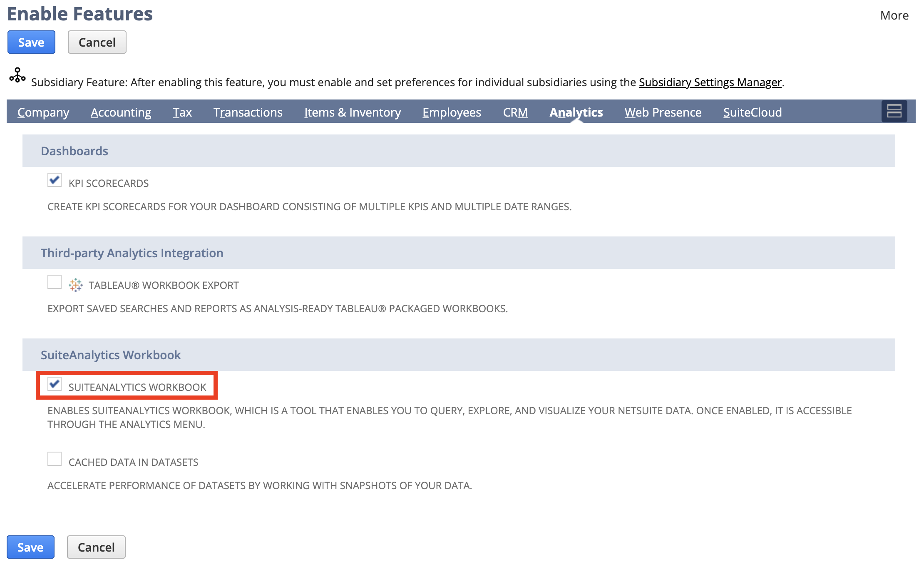Open the Web Presence tab
The width and height of the screenshot is (924, 567).
663,112
